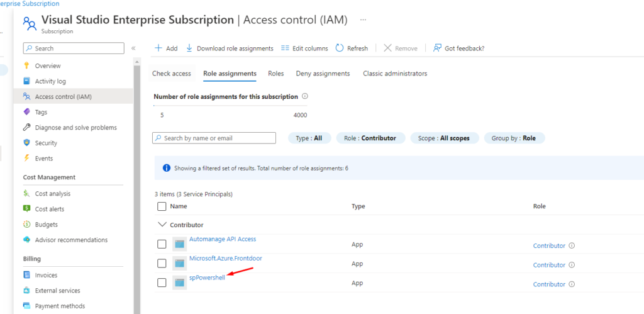Viewport: 644px width, 314px height.
Task: Click the Got feedback person icon
Action: [438, 48]
